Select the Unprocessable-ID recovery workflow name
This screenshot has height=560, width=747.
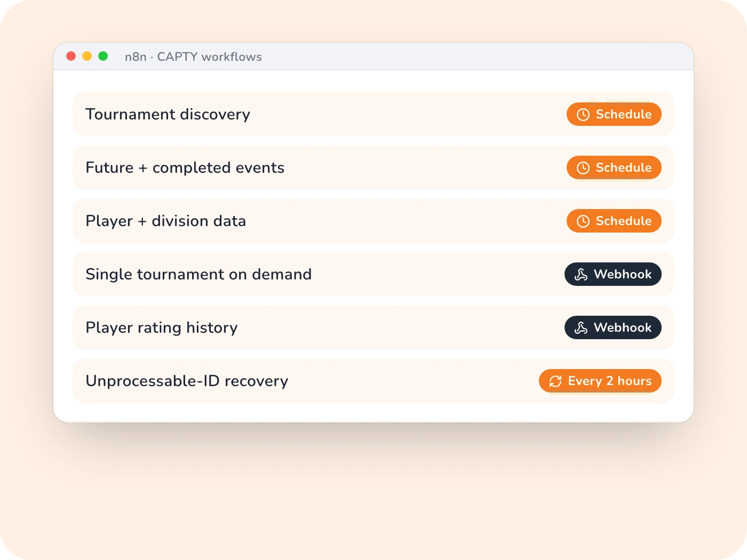pos(187,381)
